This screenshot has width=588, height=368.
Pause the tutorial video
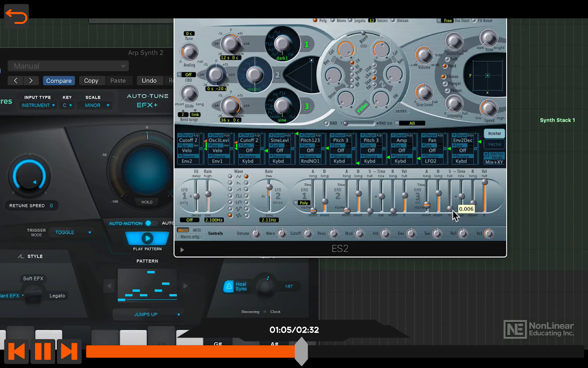(43, 351)
